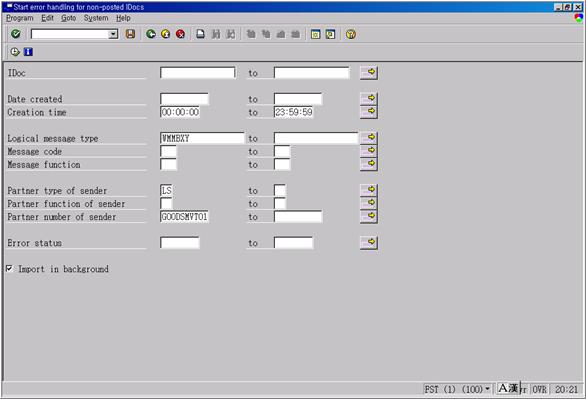The height and width of the screenshot is (399, 586).
Task: Open multiple selection for Partner type of sender
Action: [x=369, y=190]
